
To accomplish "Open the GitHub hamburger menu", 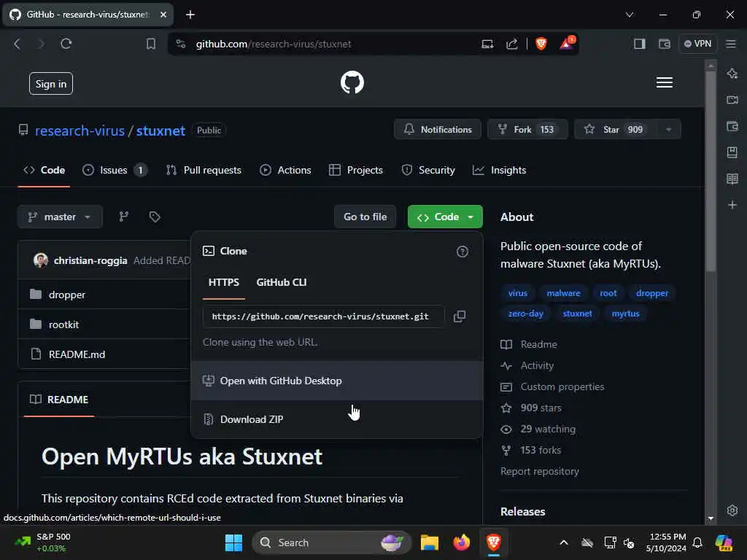I will [664, 82].
